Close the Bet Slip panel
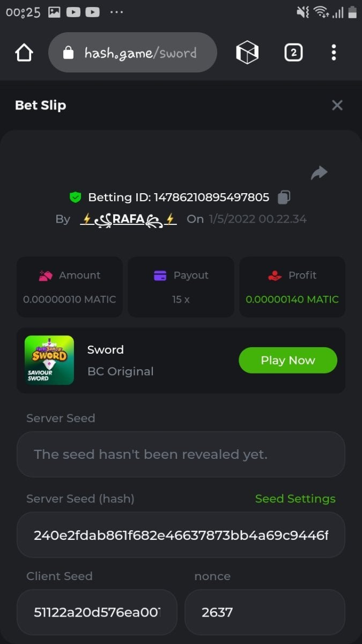Viewport: 362px width, 644px height. 337,105
